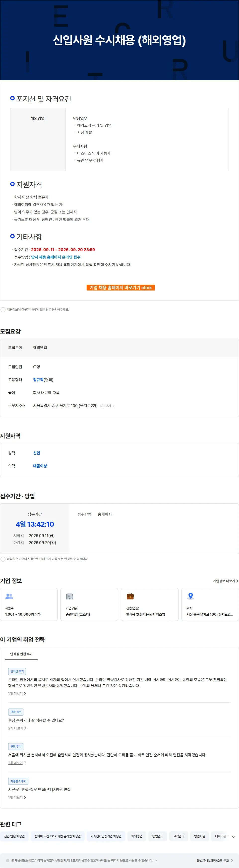The height and width of the screenshot is (868, 239).
Task: Open the 잡아바 추천 TOP 기업 온라인 채용관 tag
Action: [58, 836]
